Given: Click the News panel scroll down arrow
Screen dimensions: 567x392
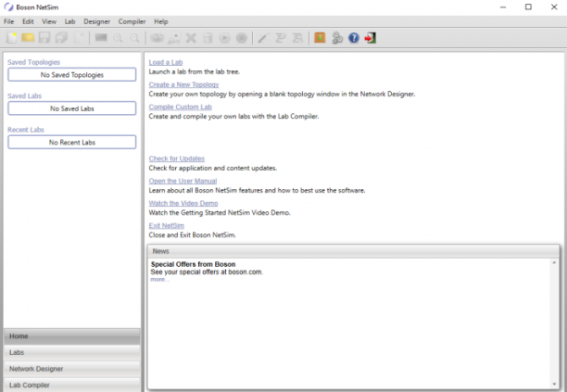Looking at the screenshot, I should point(554,384).
